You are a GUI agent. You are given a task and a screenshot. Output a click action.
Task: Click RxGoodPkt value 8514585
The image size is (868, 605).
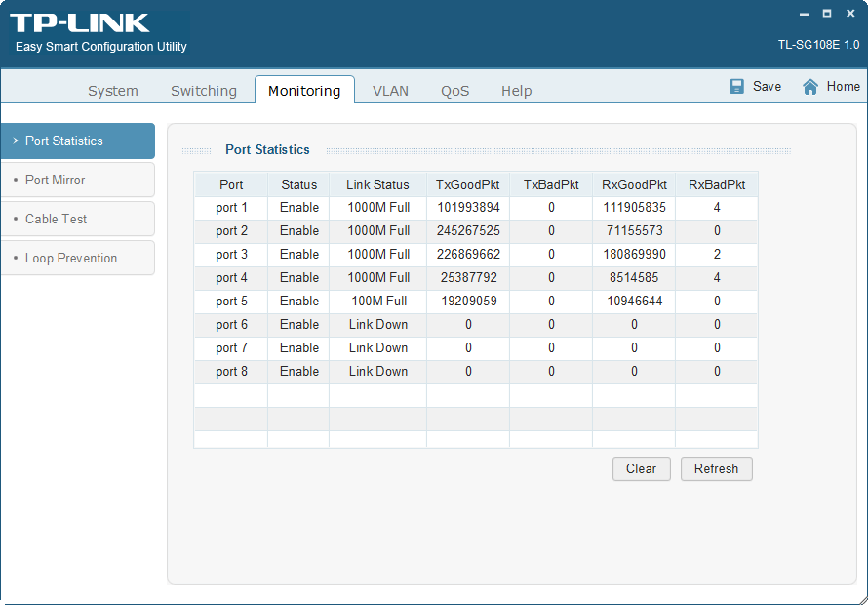pyautogui.click(x=634, y=277)
